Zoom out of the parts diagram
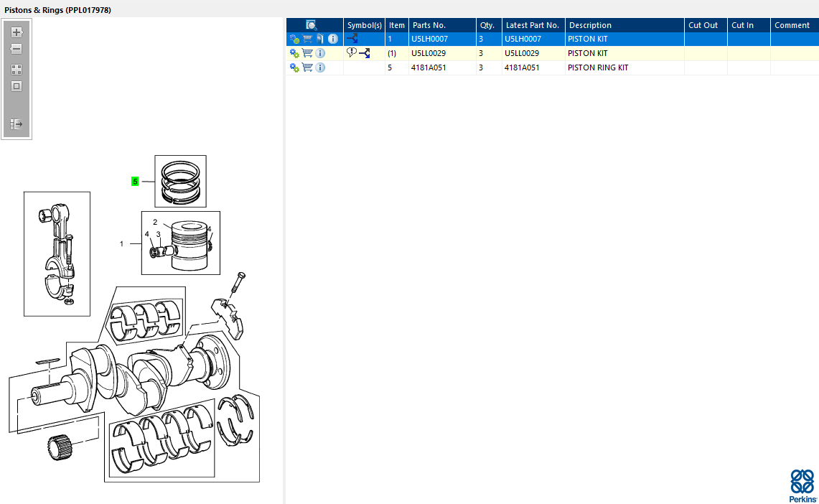 click(17, 49)
